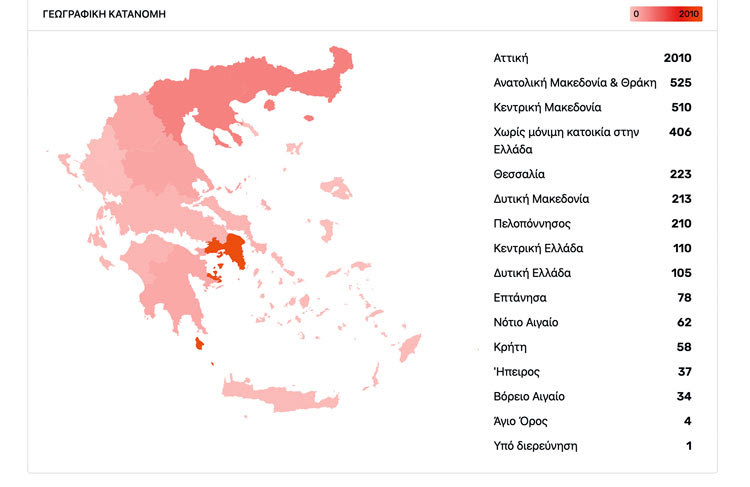Click the Corfu island on the map

[66, 163]
